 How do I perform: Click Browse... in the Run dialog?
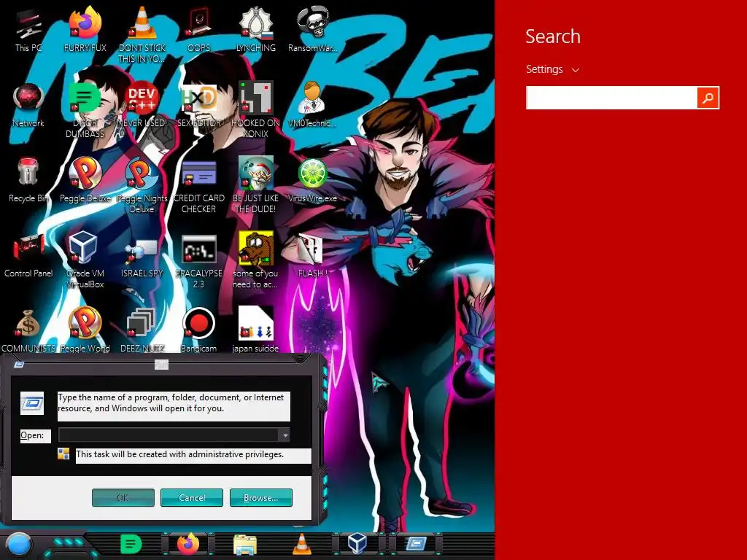point(260,497)
